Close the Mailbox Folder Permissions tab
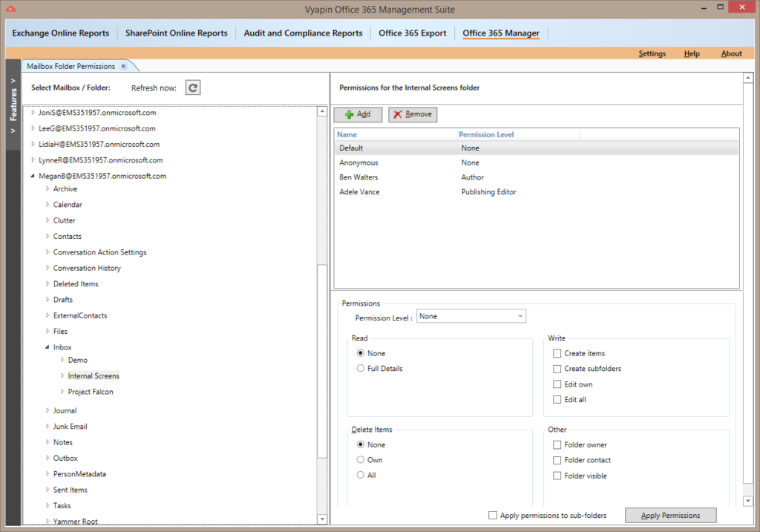Viewport: 760px width, 532px height. pos(124,66)
